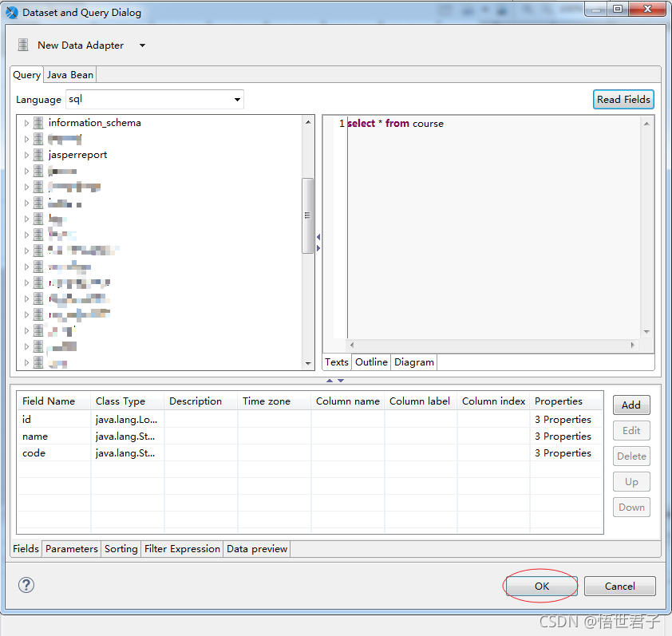Click the database icon beside information_schema

point(39,123)
